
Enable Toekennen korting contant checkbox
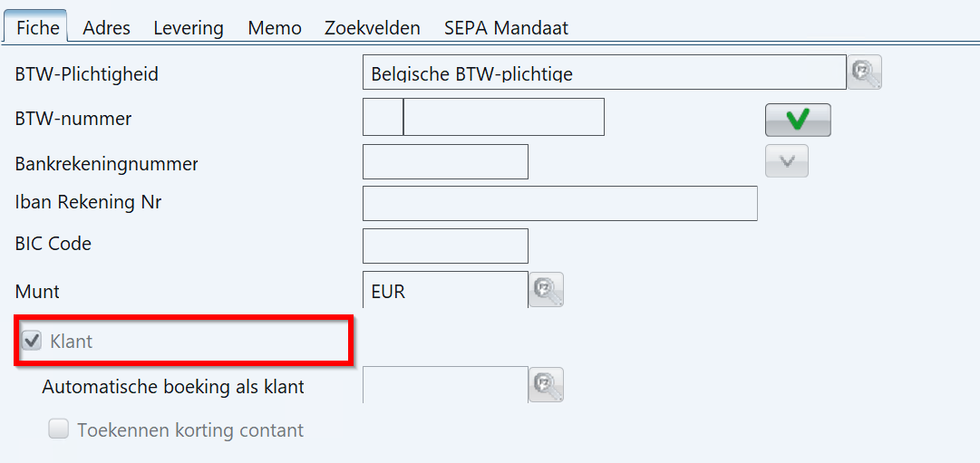(59, 429)
